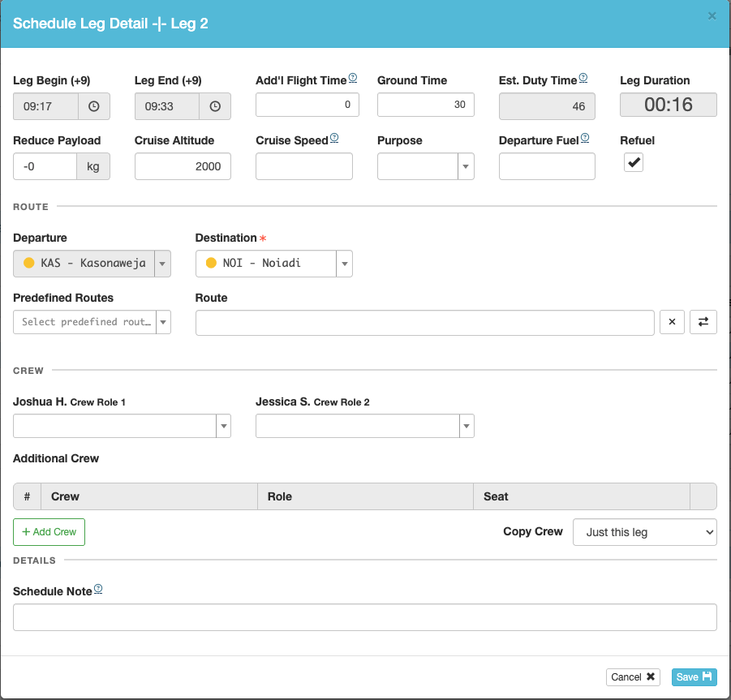The width and height of the screenshot is (731, 700).
Task: Click the Add Crew button
Action: (x=49, y=532)
